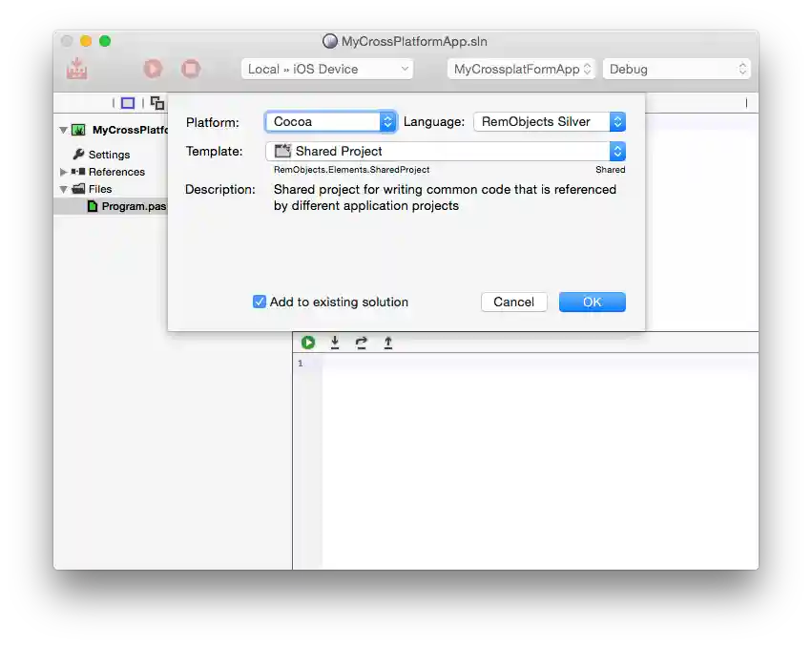Open the Debug configuration selector
Image resolution: width=812 pixels, height=646 pixels.
coord(677,69)
